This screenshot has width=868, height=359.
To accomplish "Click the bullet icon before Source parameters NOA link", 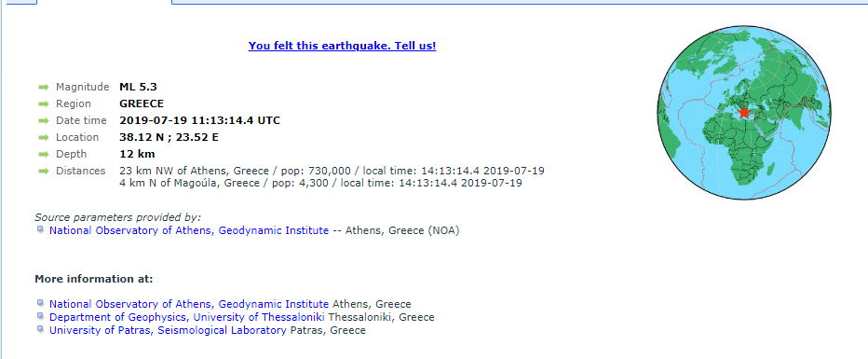I will tap(40, 230).
